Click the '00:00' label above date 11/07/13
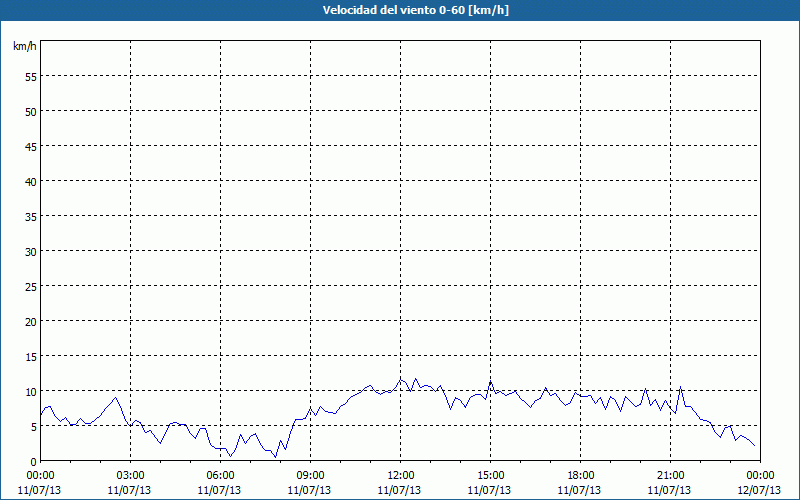Image resolution: width=800 pixels, height=500 pixels. pyautogui.click(x=40, y=476)
